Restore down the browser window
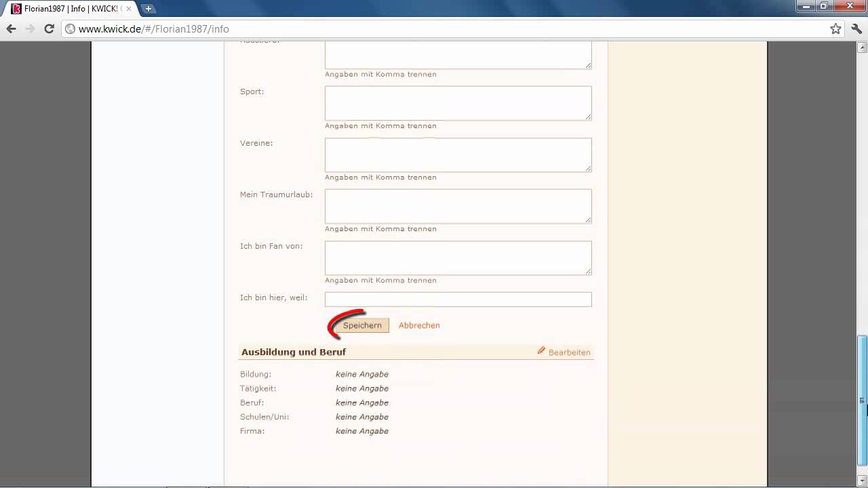868x488 pixels. pyautogui.click(x=825, y=5)
